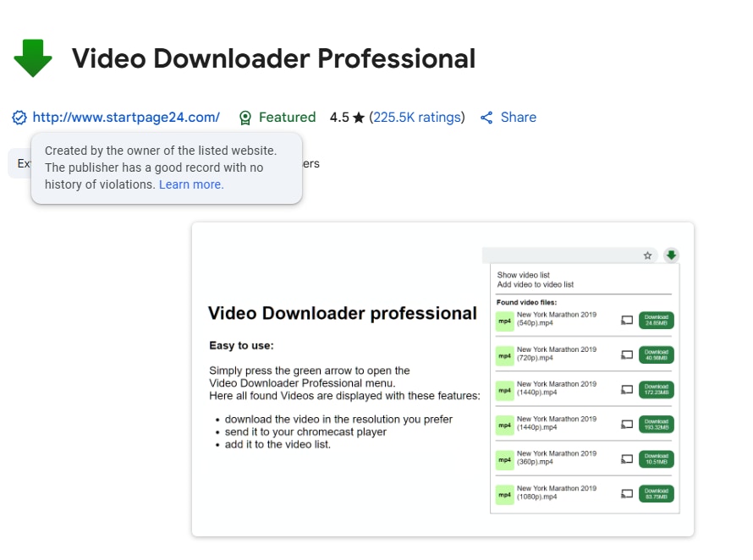The image size is (753, 560).
Task: Click 'New York Marathon 2019 (720p).mp4' text
Action: (557, 354)
